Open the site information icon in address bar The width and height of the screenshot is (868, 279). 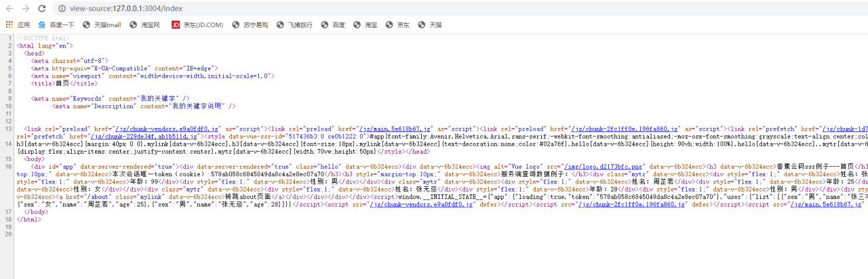[62, 9]
